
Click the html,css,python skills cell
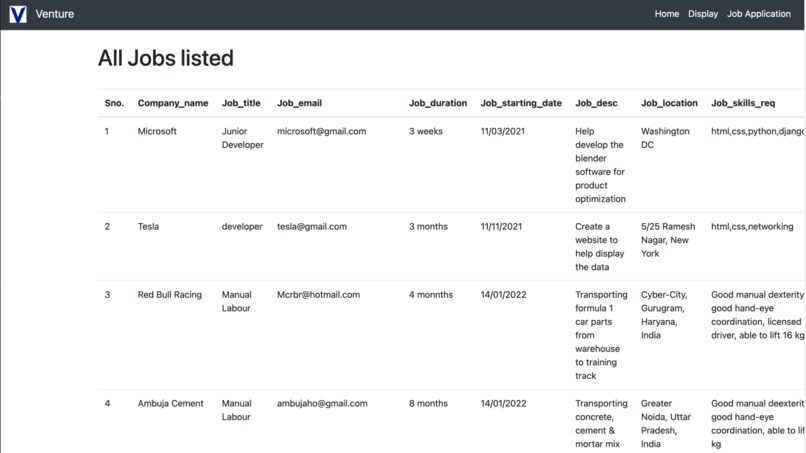coord(757,131)
